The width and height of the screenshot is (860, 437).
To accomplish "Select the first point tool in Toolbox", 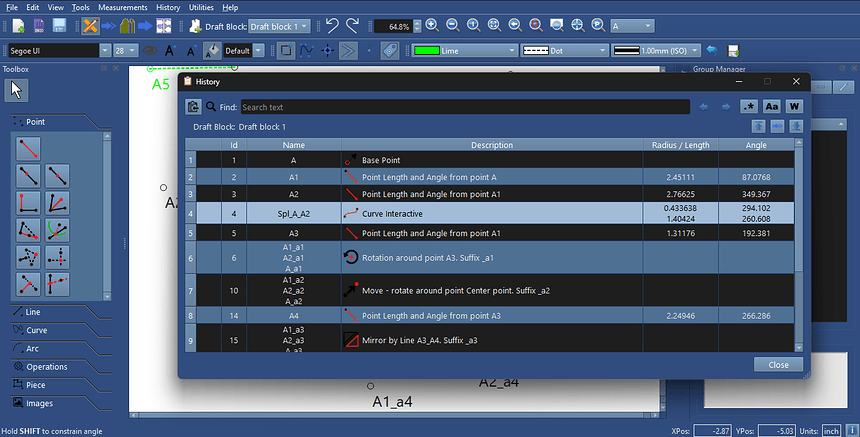I will (x=28, y=149).
